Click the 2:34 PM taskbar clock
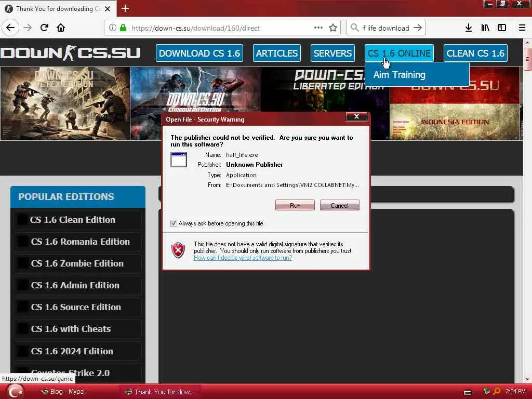The height and width of the screenshot is (399, 532). coord(515,391)
